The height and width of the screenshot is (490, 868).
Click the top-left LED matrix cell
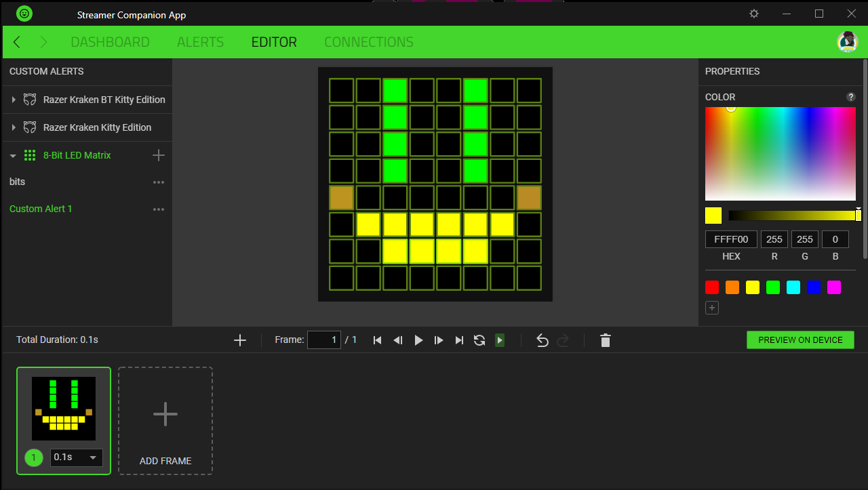341,91
